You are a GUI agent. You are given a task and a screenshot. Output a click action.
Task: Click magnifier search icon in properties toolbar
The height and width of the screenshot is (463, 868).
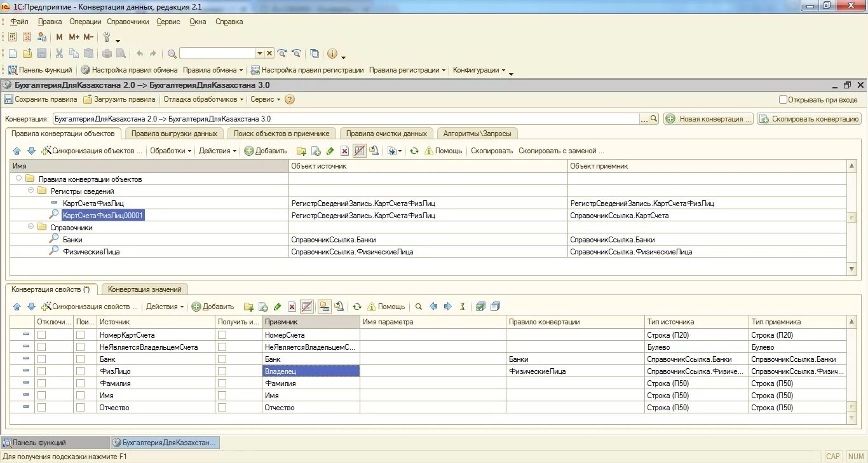(x=418, y=307)
